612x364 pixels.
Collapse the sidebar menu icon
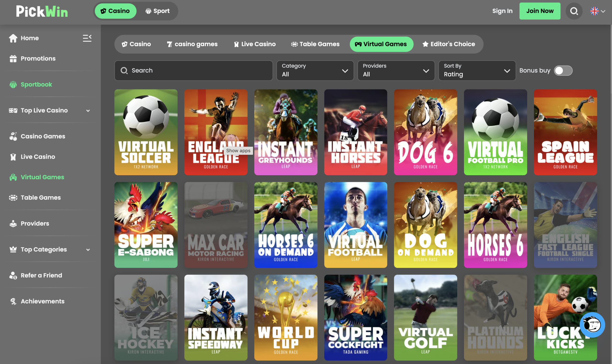pos(87,38)
